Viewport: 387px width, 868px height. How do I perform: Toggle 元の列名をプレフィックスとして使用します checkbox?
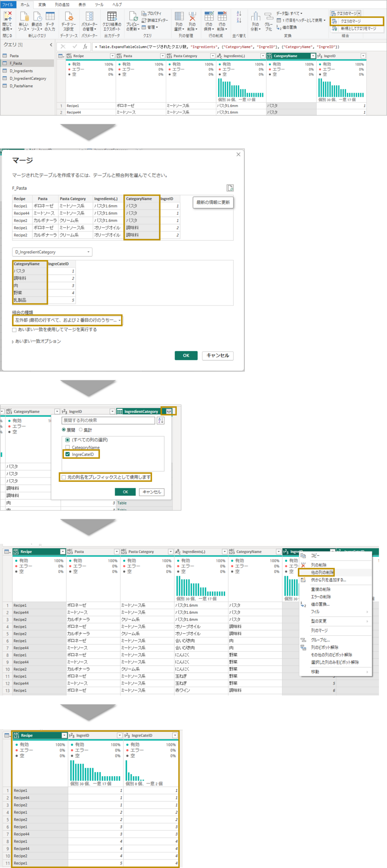[x=64, y=477]
